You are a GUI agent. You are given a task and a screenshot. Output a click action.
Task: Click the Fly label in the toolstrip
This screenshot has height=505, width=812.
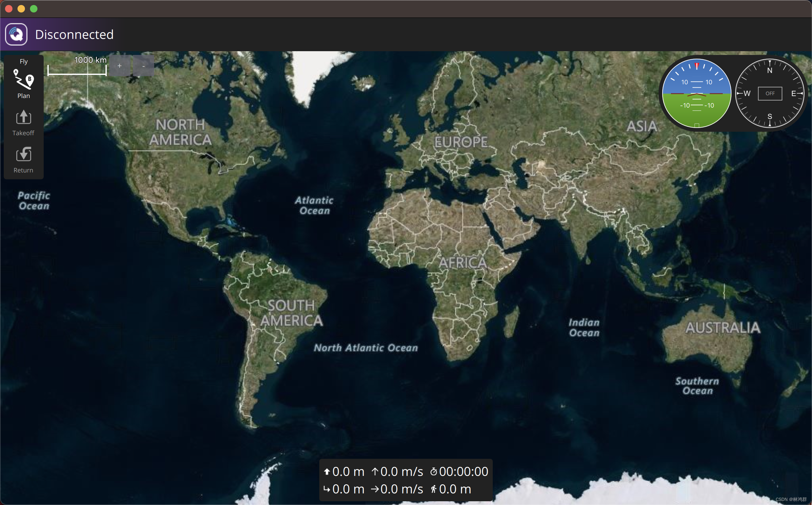pyautogui.click(x=24, y=61)
